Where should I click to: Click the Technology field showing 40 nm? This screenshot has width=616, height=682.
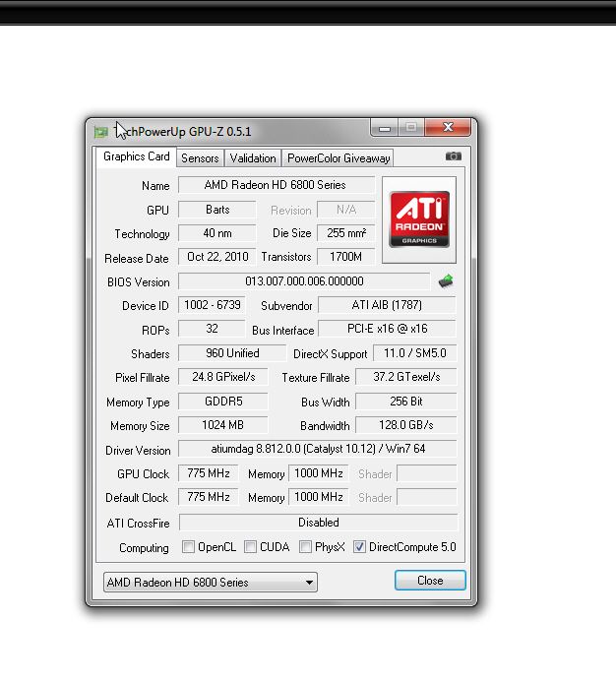tap(217, 233)
